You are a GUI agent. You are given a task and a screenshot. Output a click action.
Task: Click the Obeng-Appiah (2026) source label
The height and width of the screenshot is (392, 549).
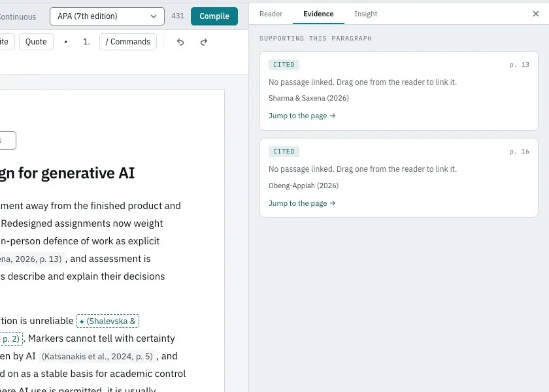[x=303, y=186]
